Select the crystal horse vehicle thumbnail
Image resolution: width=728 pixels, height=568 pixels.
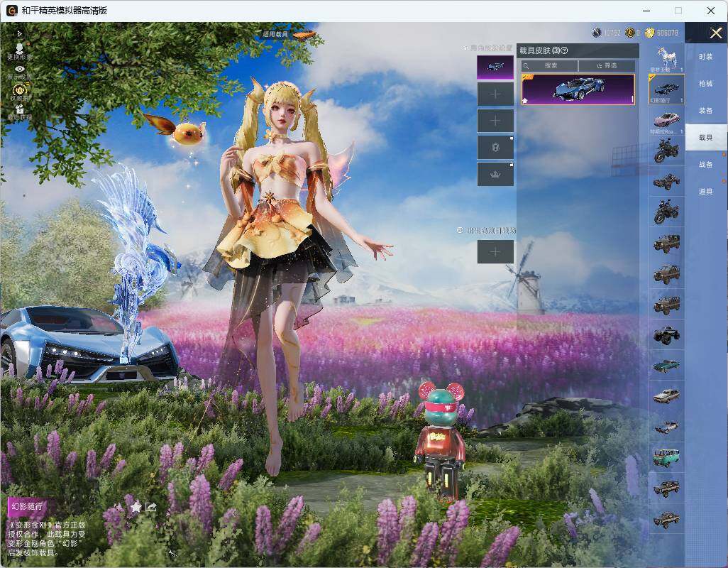(666, 58)
